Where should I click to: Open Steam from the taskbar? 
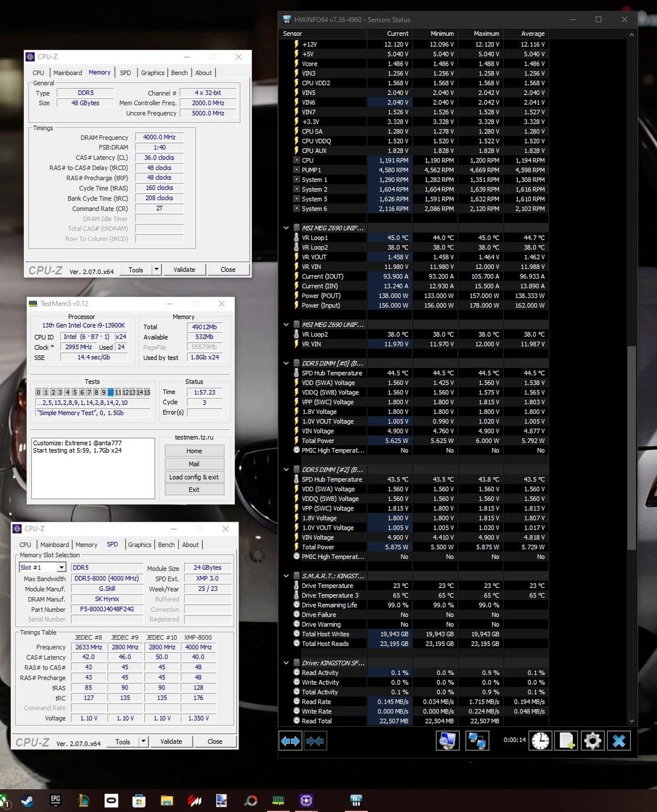coord(27,800)
